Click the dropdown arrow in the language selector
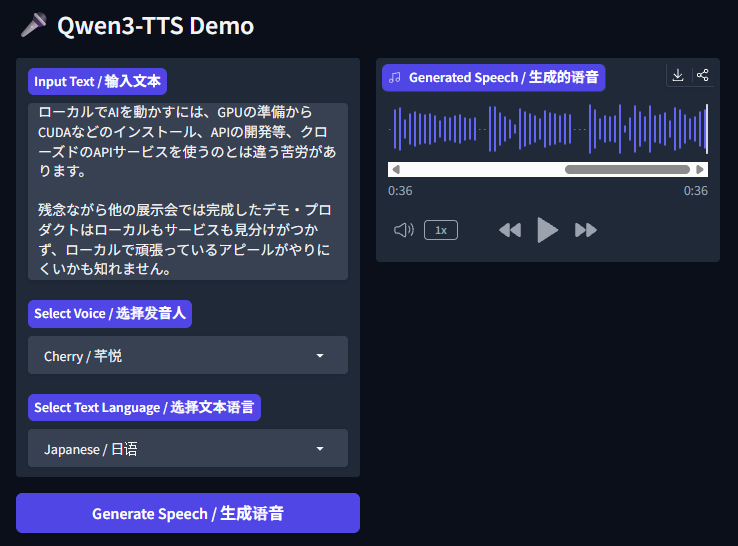Image resolution: width=738 pixels, height=546 pixels. [320, 449]
